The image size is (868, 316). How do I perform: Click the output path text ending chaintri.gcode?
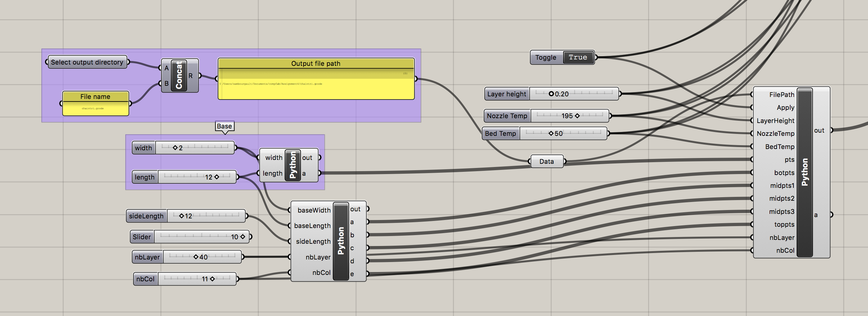(272, 84)
